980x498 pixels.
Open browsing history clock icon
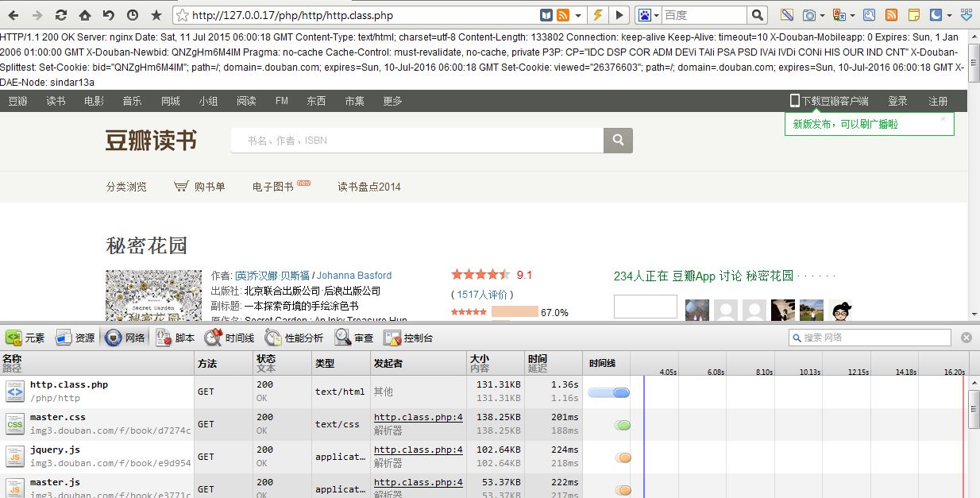pos(133,15)
